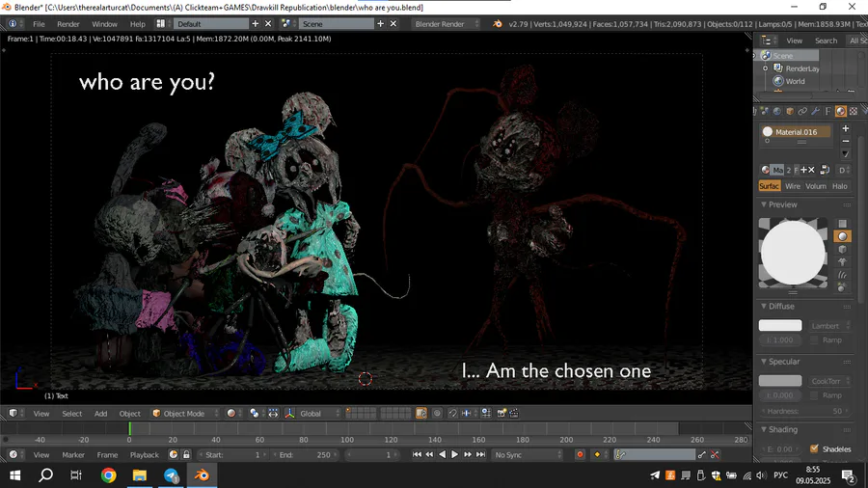Toggle proportional editing circle button
The image size is (868, 488).
click(437, 414)
